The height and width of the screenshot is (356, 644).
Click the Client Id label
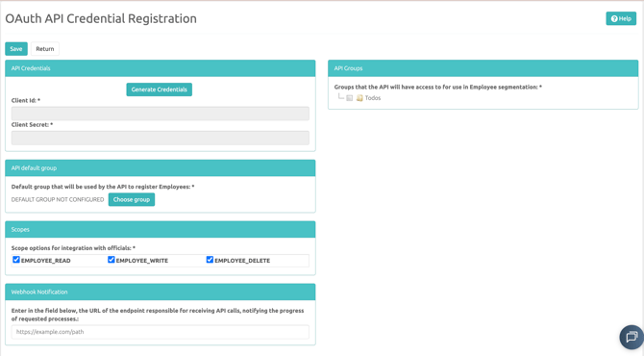(x=26, y=100)
